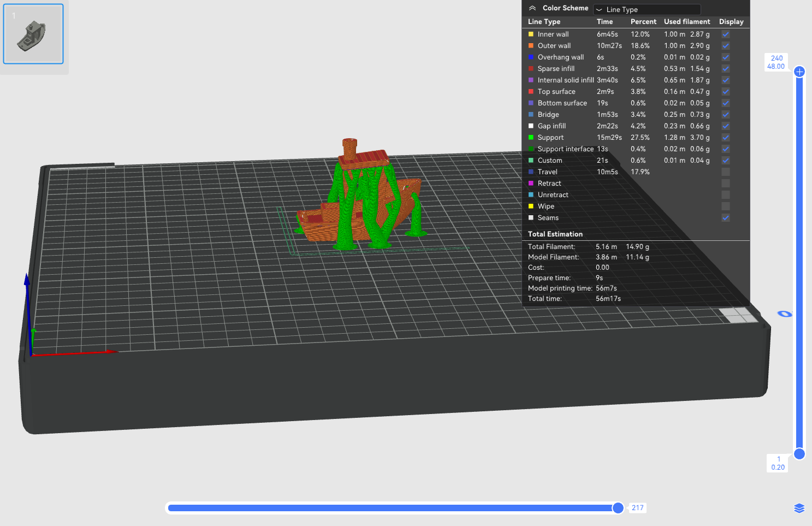The width and height of the screenshot is (812, 526).
Task: Collapse the Color Scheme legend panel
Action: (x=532, y=8)
